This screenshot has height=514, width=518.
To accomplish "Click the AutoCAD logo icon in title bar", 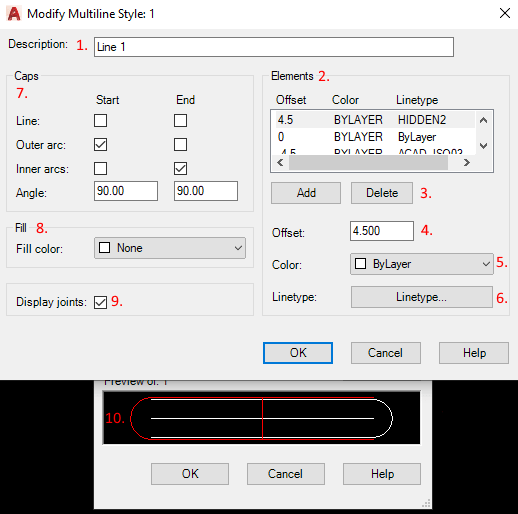I will click(x=14, y=14).
